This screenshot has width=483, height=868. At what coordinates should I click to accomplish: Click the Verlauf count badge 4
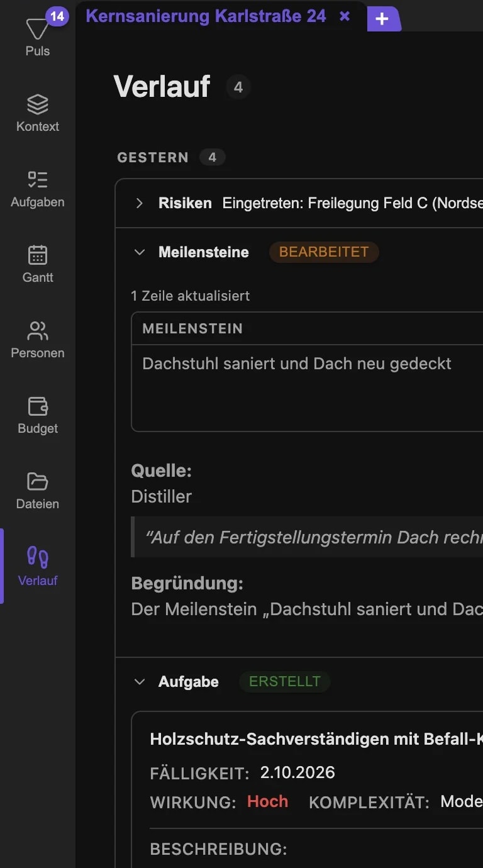(x=238, y=87)
